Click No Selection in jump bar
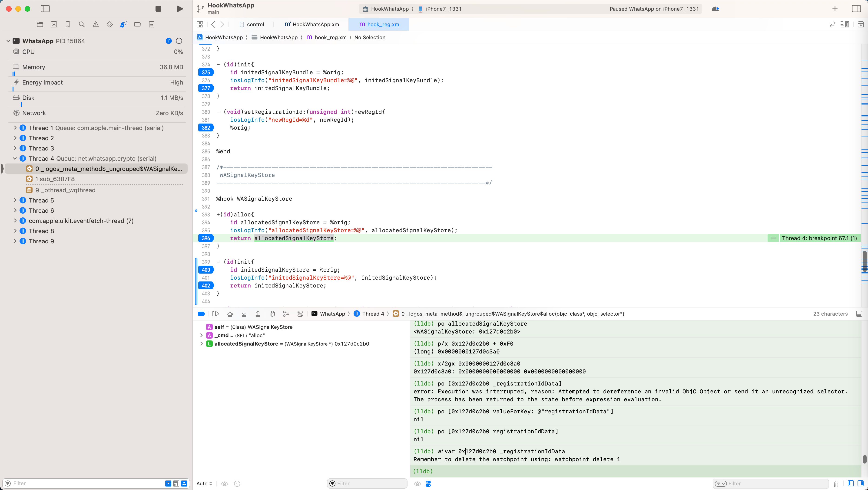 370,37
